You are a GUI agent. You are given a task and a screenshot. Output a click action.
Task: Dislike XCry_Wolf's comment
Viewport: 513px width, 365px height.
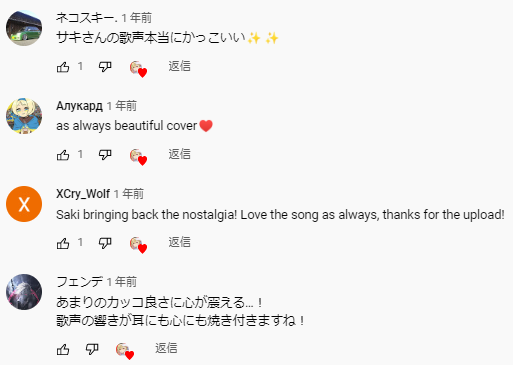pos(105,243)
